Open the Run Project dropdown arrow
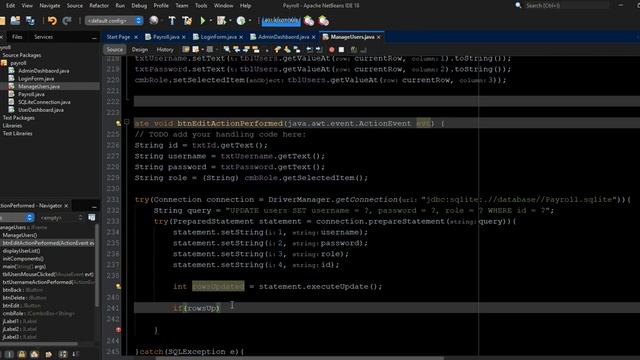640x360 pixels. tap(211, 21)
